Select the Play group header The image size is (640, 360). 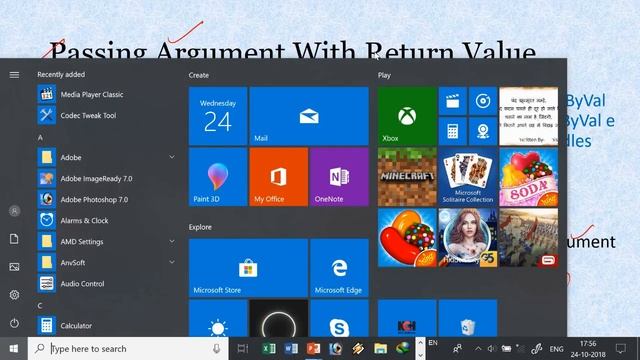(x=384, y=75)
